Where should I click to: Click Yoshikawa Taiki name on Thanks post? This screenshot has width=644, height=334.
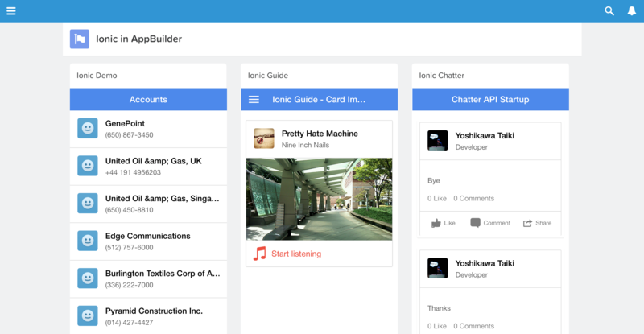pyautogui.click(x=485, y=263)
